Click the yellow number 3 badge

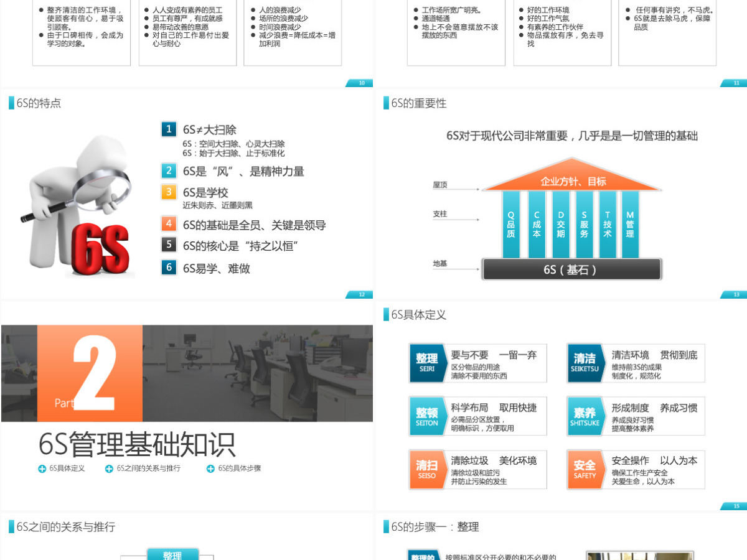(169, 192)
